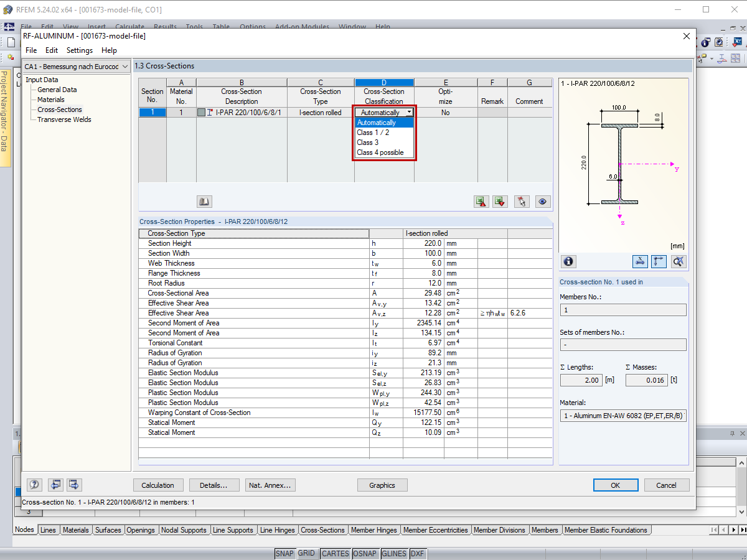Switch to Member Elastic Foundations tab
This screenshot has height=560, width=747.
tap(606, 530)
